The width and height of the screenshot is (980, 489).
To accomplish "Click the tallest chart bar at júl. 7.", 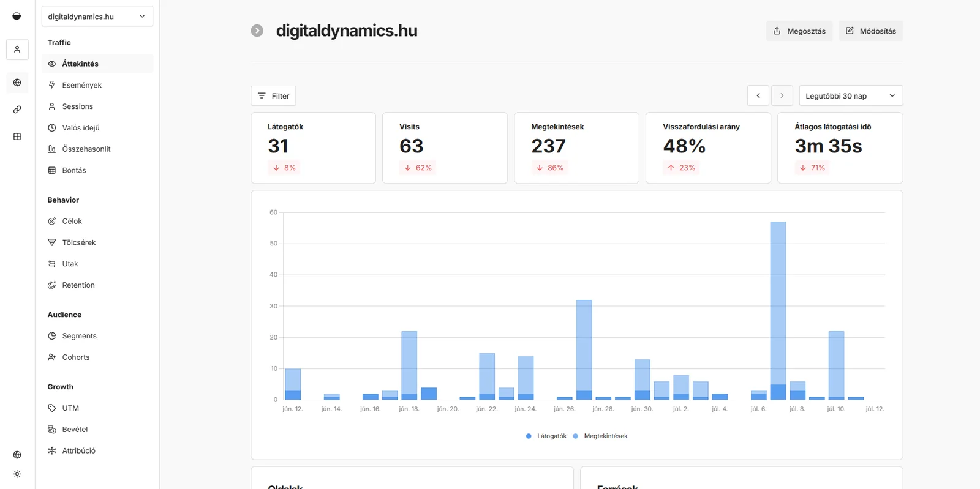I will coord(778,310).
